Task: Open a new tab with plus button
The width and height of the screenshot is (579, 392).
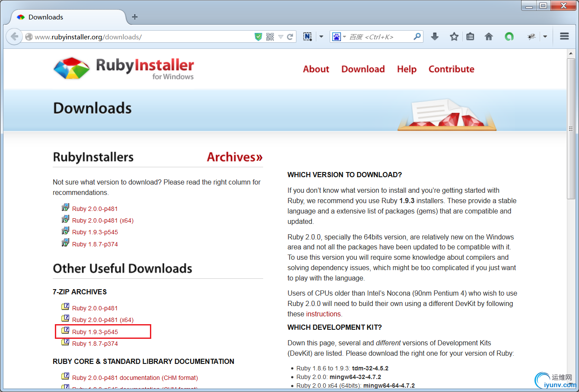Action: coord(135,17)
